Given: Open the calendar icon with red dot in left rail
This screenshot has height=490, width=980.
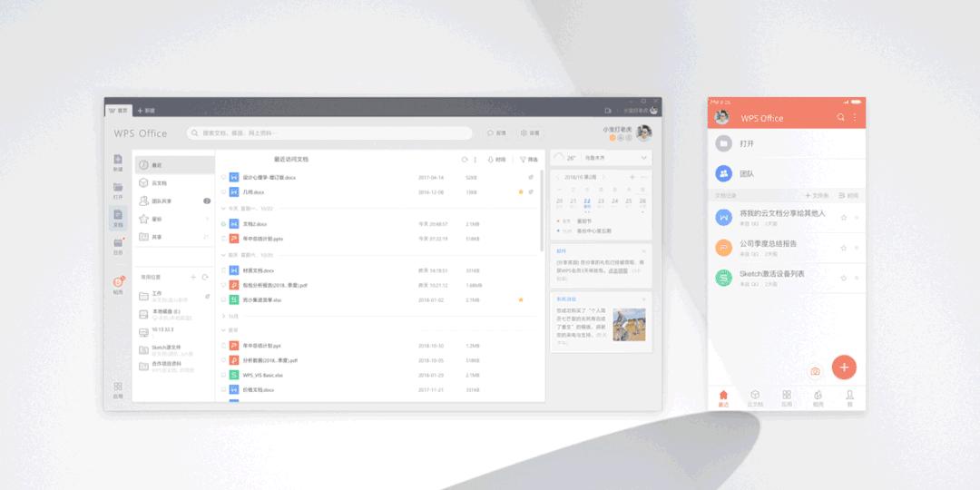Looking at the screenshot, I should [x=118, y=242].
